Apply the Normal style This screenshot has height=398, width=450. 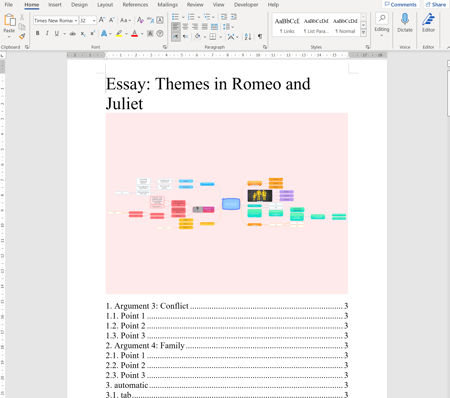click(x=345, y=25)
